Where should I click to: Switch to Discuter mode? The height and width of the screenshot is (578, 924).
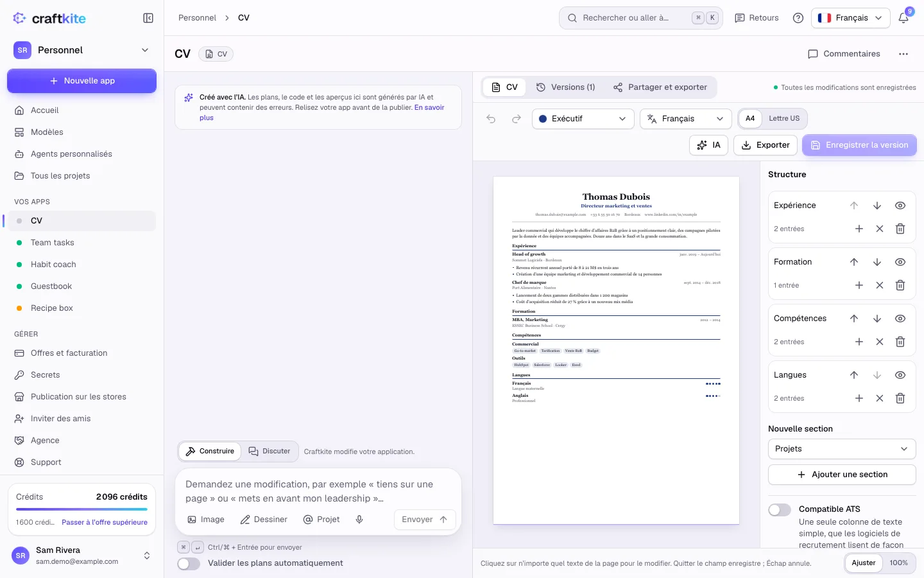click(269, 451)
